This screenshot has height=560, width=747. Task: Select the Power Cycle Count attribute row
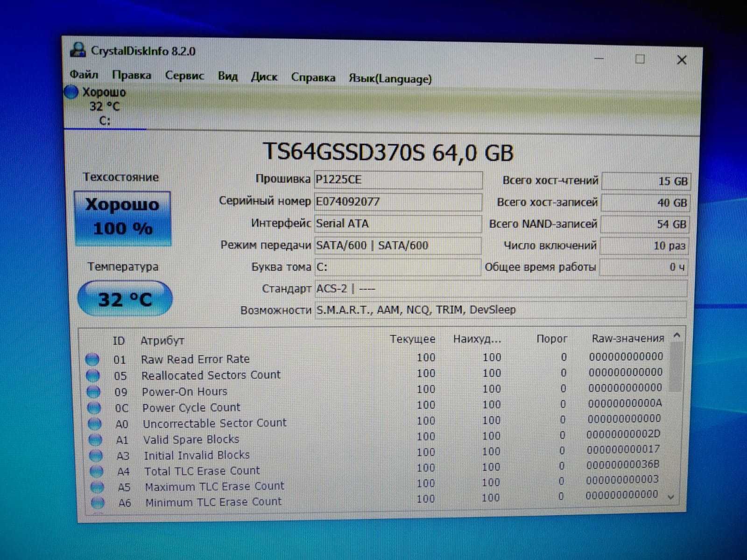[x=376, y=406]
